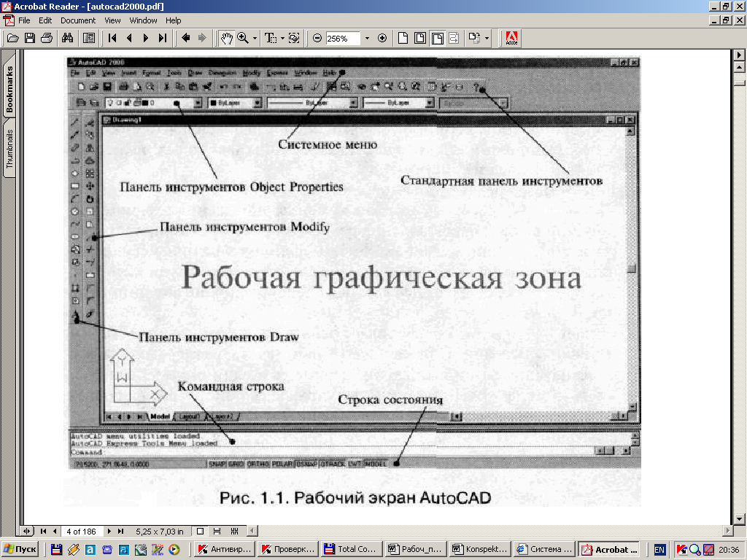Go to previous page using toolbar arrow

click(x=129, y=38)
